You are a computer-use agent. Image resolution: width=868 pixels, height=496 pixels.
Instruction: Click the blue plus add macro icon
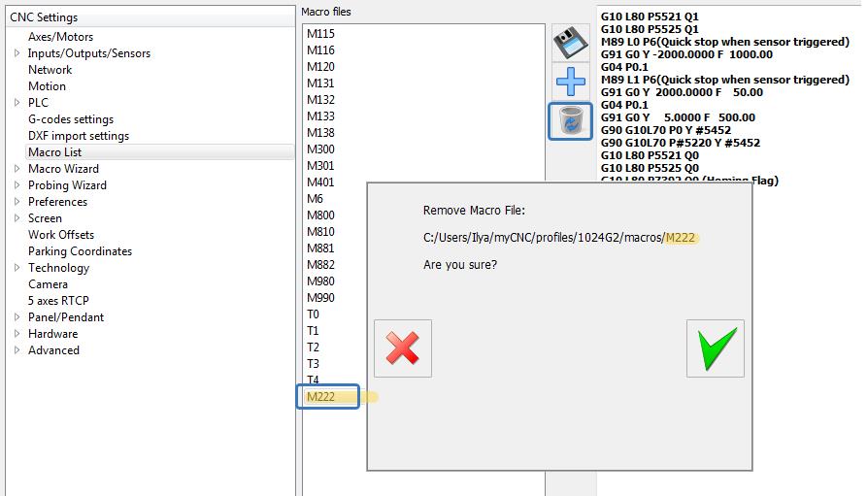(571, 82)
